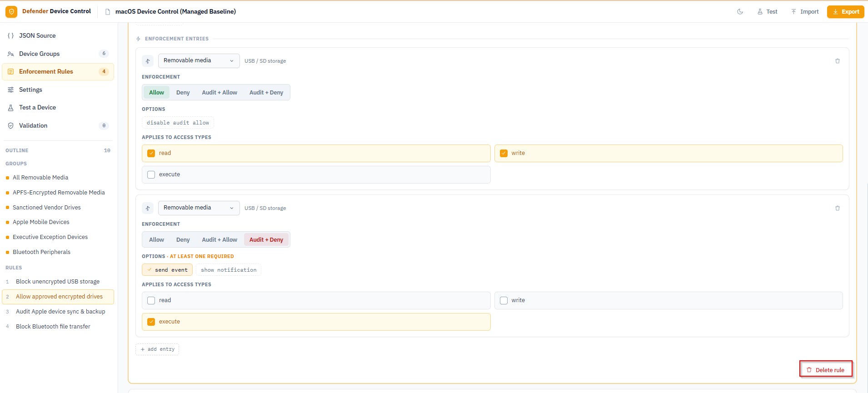
Task: Select Audit + Deny in second entry
Action: point(266,239)
